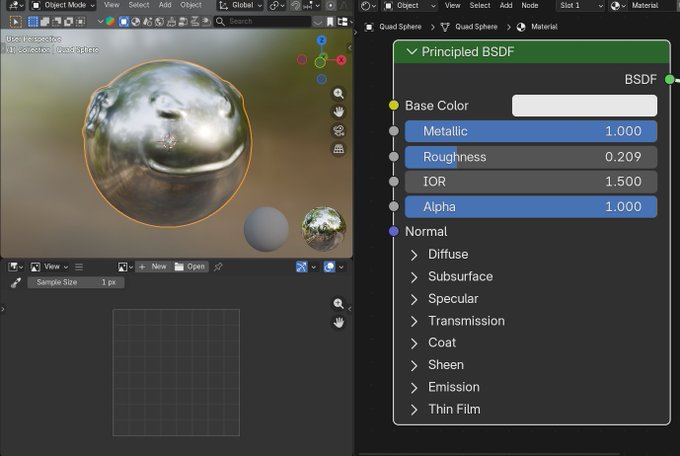Open the browse image dropdown next to New
This screenshot has width=680, height=456.
[125, 267]
